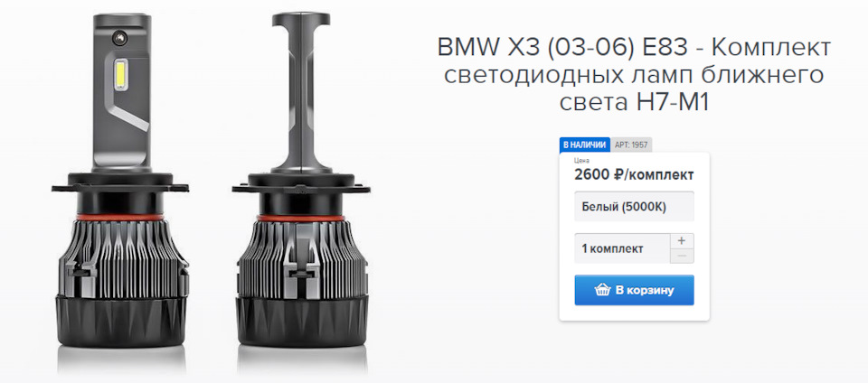Click the small Цена label above price
Viewport: 868px width, 383px height.
(x=581, y=161)
